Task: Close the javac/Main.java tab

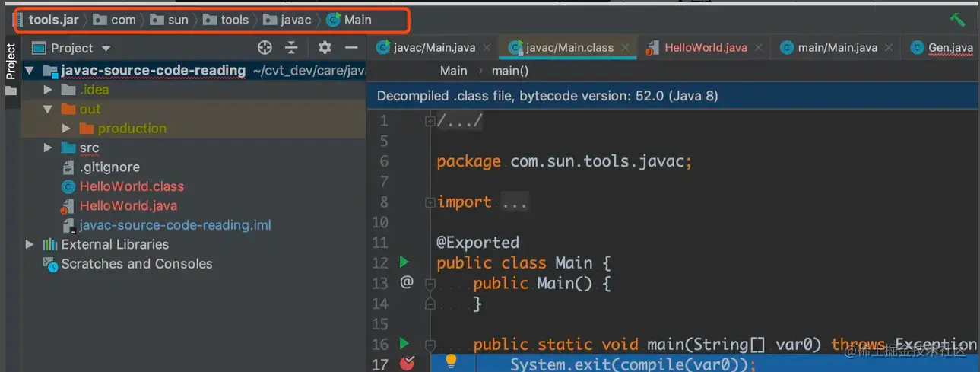Action: tap(487, 47)
